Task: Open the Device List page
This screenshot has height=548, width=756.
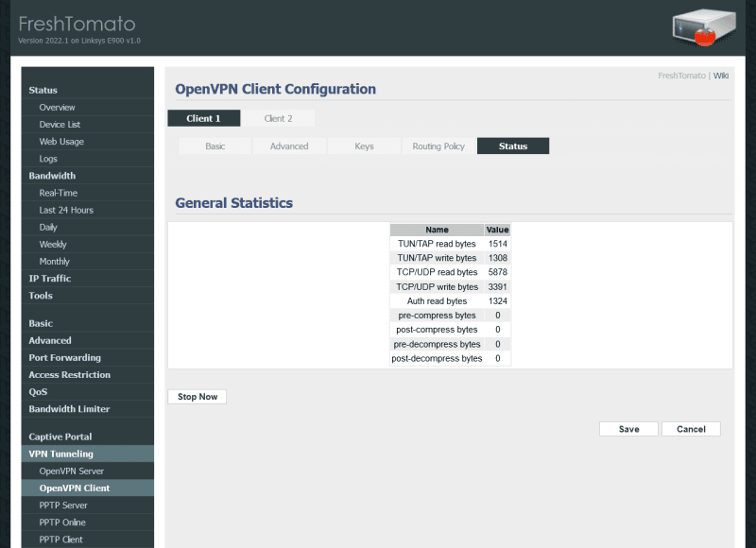Action: [60, 125]
